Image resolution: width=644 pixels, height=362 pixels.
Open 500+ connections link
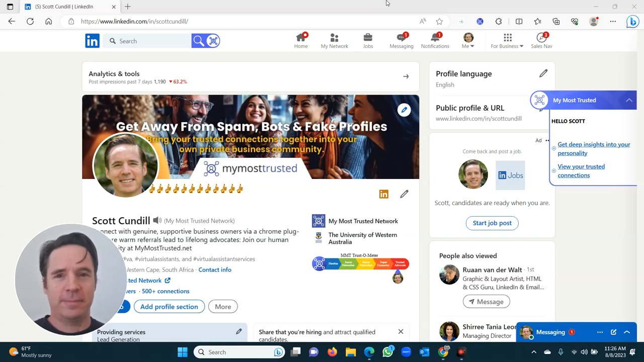pos(166,291)
